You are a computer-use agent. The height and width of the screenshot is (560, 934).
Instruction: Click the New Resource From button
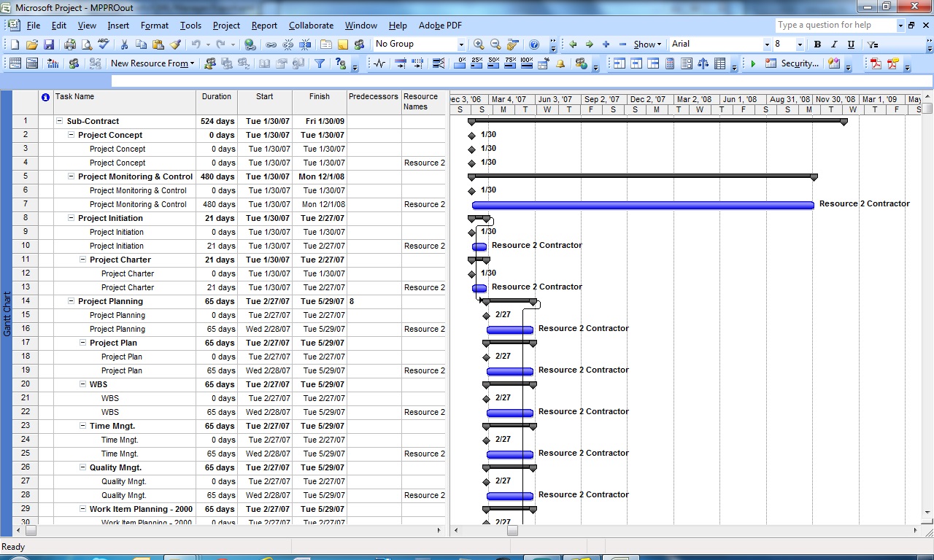(152, 64)
